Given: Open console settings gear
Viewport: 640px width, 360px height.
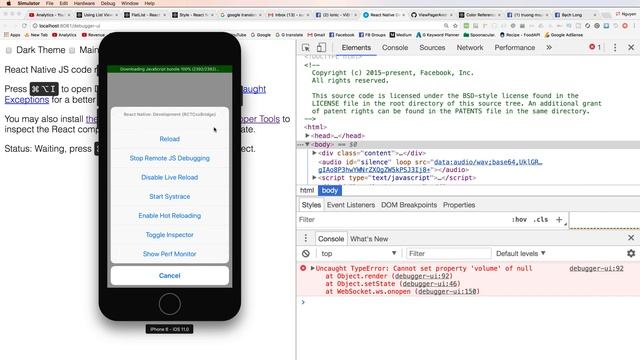Looking at the screenshot, I should [631, 253].
